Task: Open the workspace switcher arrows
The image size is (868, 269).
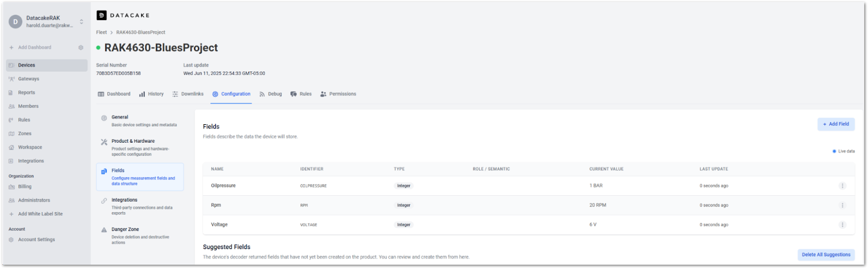Action: pyautogui.click(x=81, y=22)
